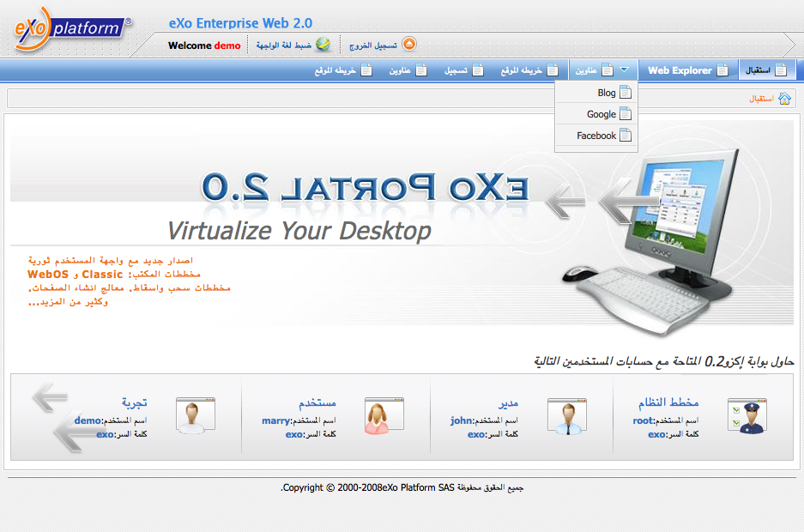Click the page icon on the تسجيل tab
804x532 pixels.
478,70
